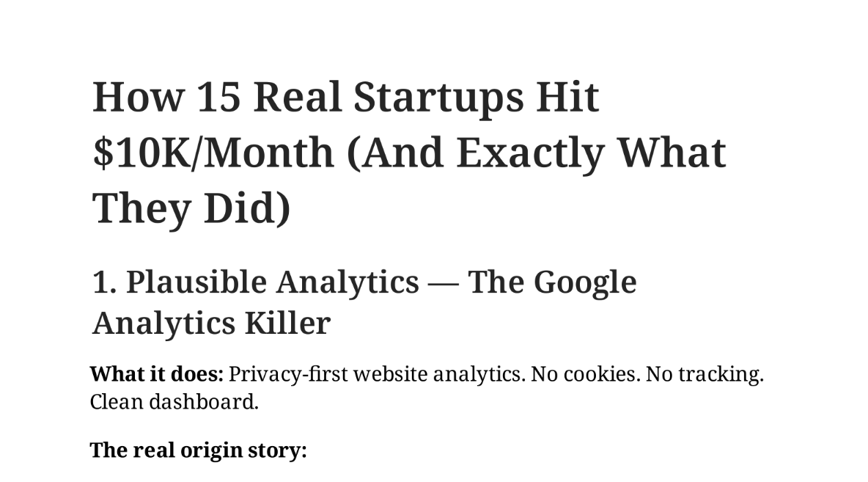Click the word "What" ending the title's second line

pos(672,153)
